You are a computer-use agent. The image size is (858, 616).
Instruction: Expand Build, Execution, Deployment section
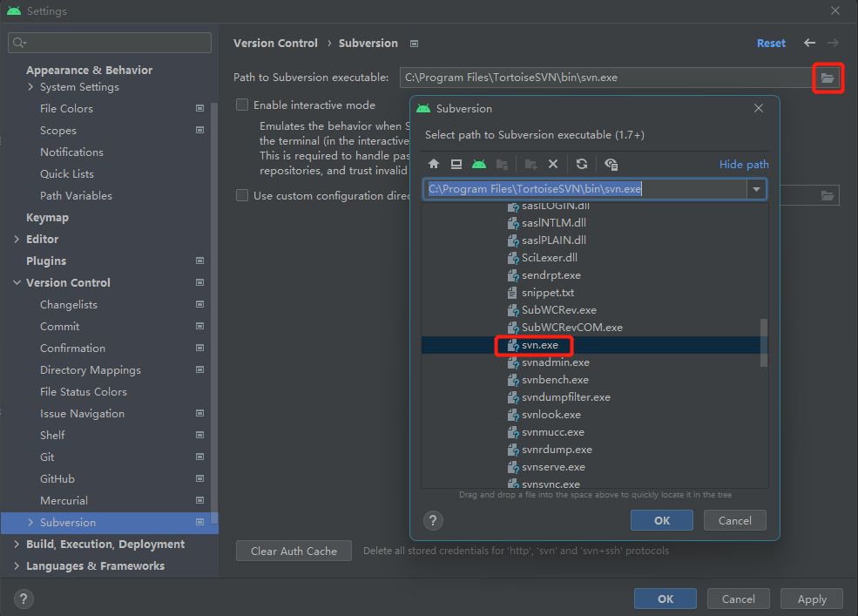pyautogui.click(x=17, y=544)
